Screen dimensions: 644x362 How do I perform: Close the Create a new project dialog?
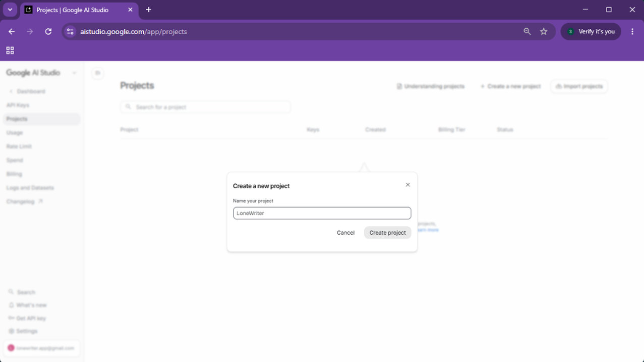pyautogui.click(x=407, y=185)
